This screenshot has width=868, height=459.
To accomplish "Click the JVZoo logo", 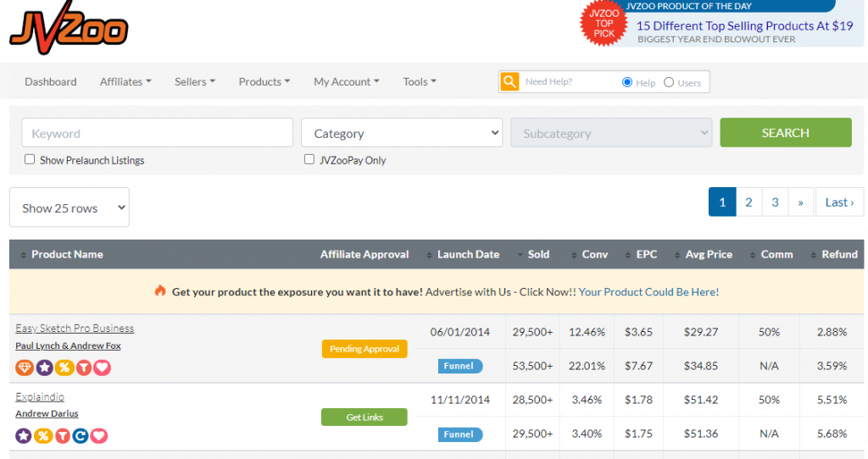I will point(69,28).
